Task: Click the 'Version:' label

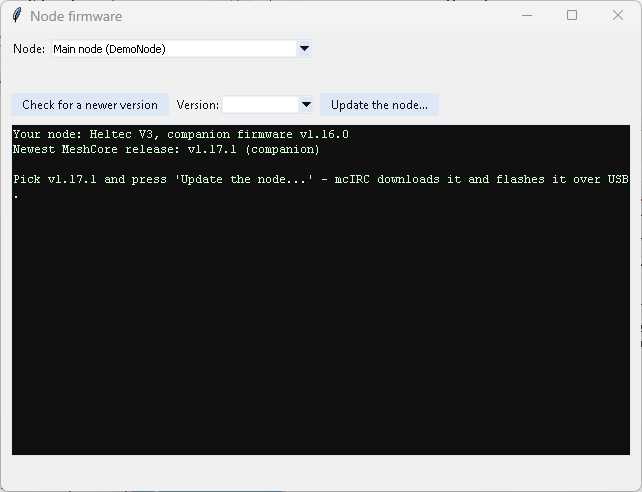Action: click(198, 105)
